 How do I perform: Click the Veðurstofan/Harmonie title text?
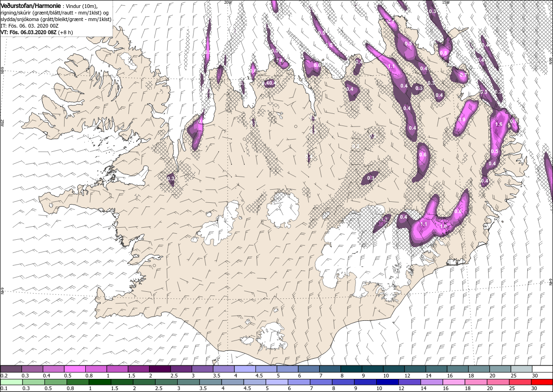click(x=31, y=6)
